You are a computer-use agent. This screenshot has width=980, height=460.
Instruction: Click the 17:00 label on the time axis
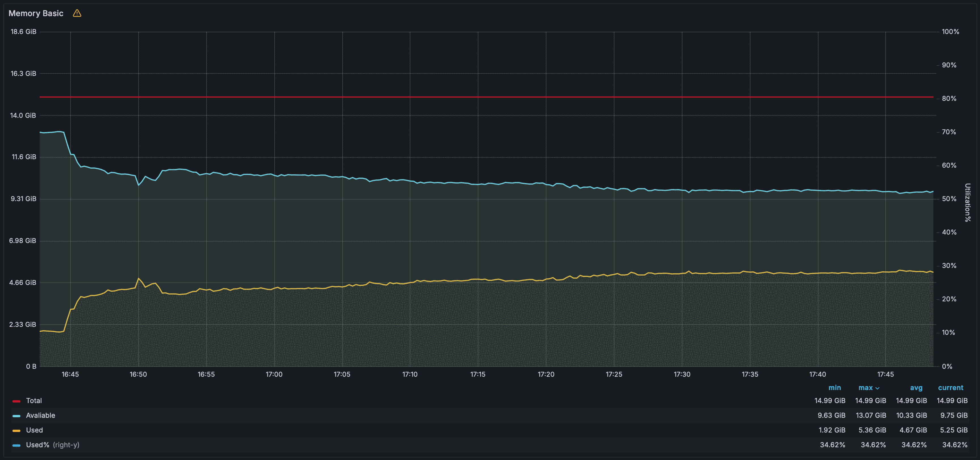pos(274,374)
